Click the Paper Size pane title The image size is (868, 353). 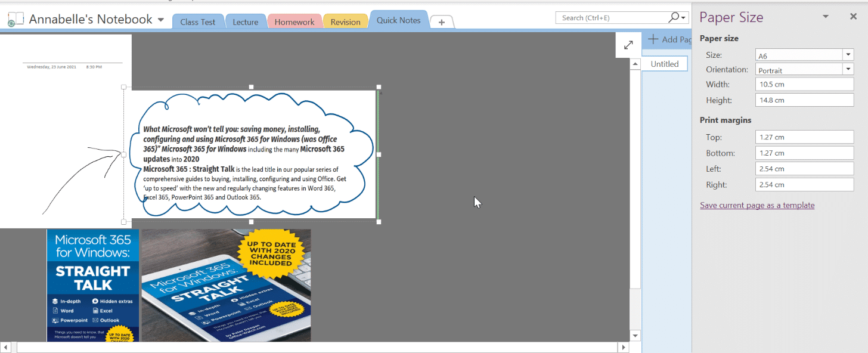[731, 17]
